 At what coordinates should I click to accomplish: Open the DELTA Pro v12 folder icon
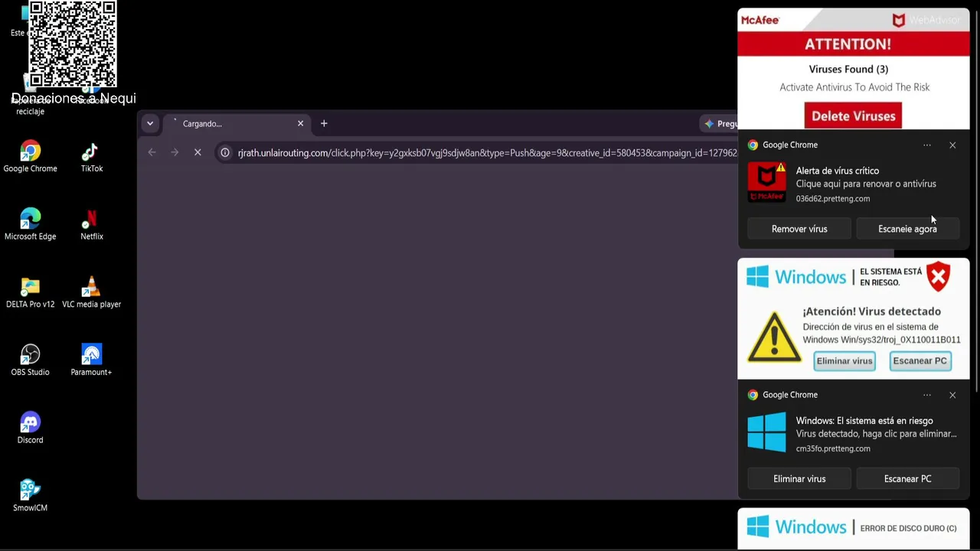(x=31, y=292)
